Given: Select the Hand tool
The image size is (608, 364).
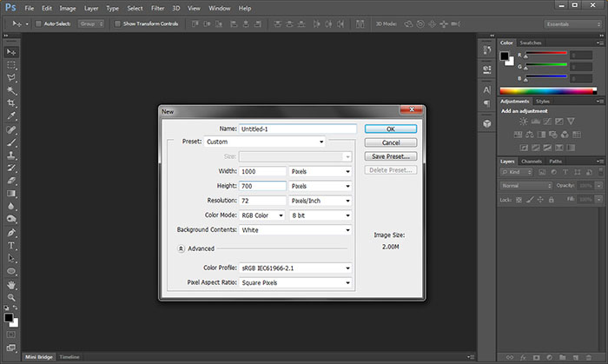Looking at the screenshot, I should click(x=12, y=283).
